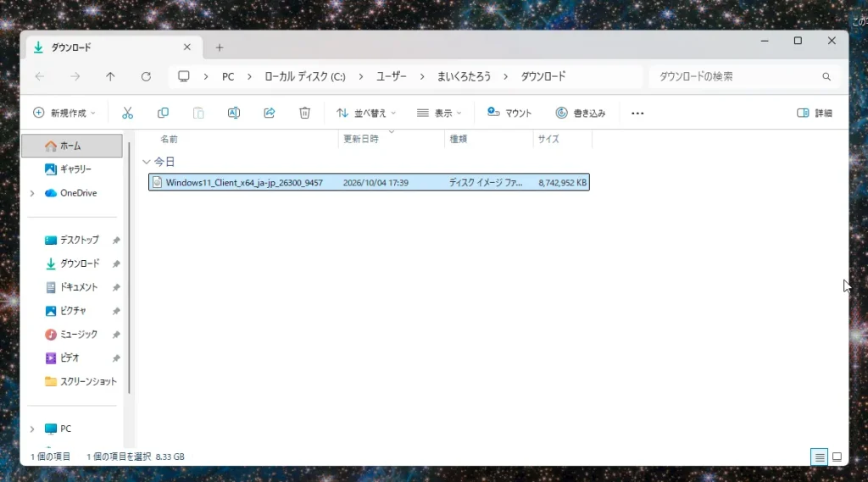Click the computer icon in address bar
This screenshot has height=482, width=868.
(x=184, y=76)
